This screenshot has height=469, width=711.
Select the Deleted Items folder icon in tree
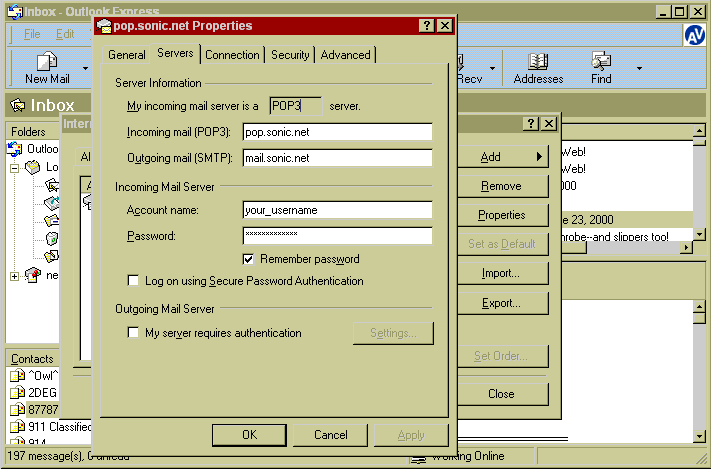(x=52, y=238)
